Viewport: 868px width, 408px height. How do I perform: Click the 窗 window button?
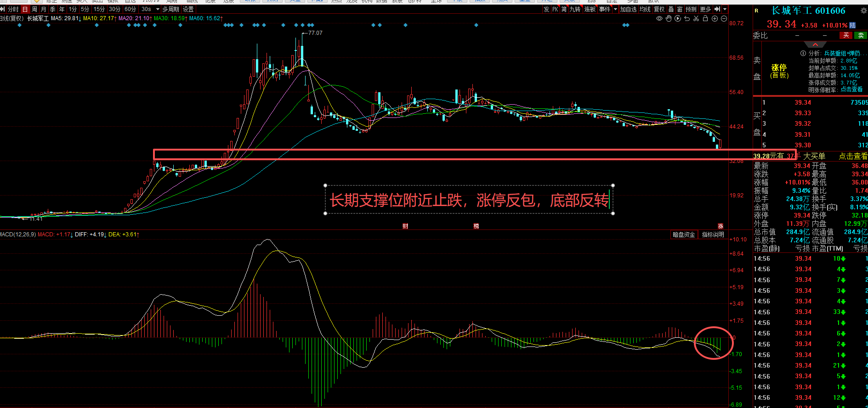pos(680,9)
